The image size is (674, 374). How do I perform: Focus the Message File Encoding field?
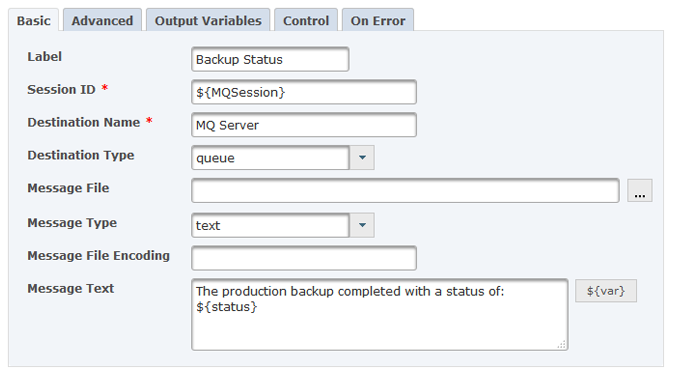pyautogui.click(x=304, y=258)
